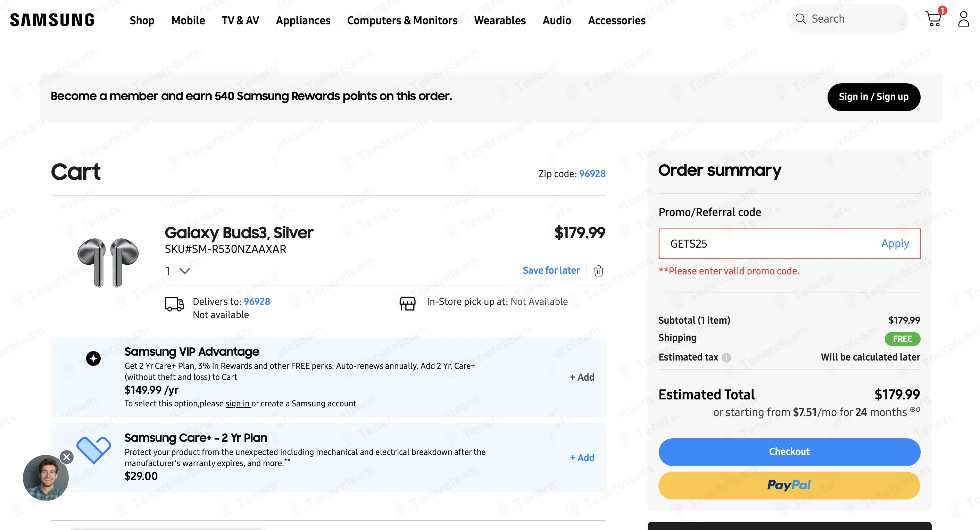
Task: Go to Samsung home via logo
Action: pyautogui.click(x=52, y=20)
